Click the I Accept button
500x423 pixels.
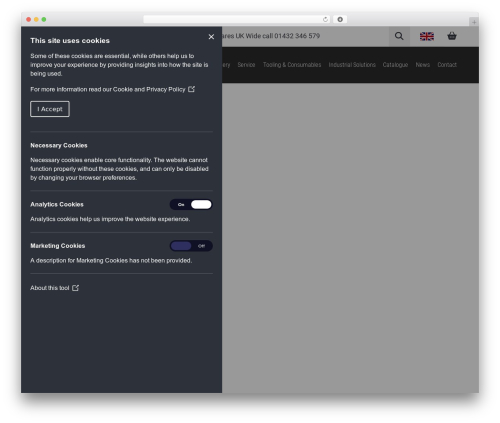[x=50, y=109]
